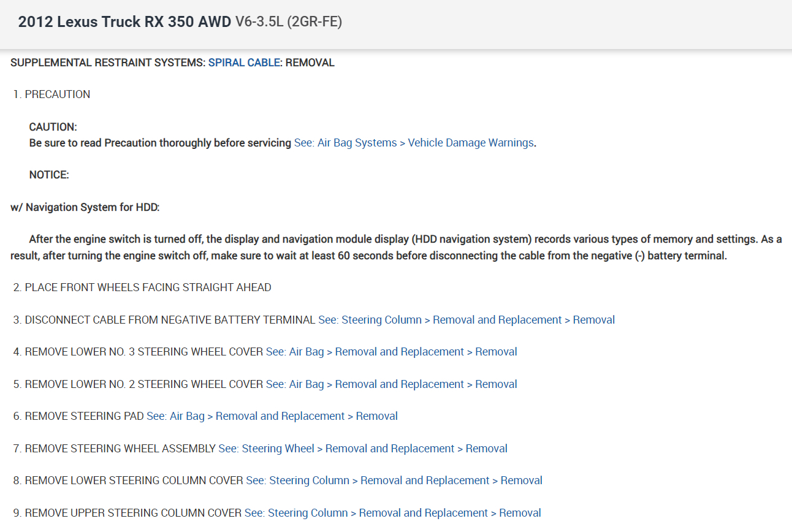Image resolution: width=792 pixels, height=532 pixels.
Task: Click the REMOVE STEERING WHEEL ASSEMBLY step text
Action: click(120, 449)
